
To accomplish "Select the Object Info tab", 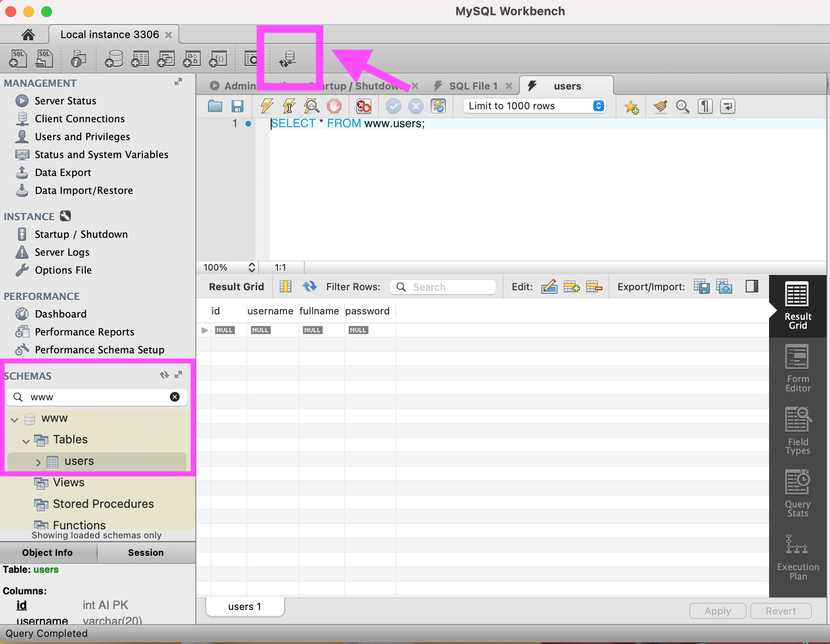I will (48, 553).
